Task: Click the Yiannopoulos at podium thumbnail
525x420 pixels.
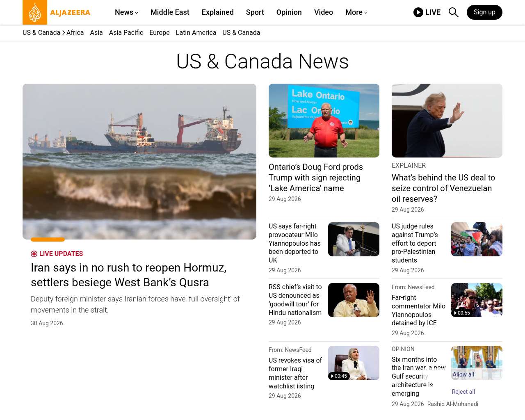Action: [354, 240]
